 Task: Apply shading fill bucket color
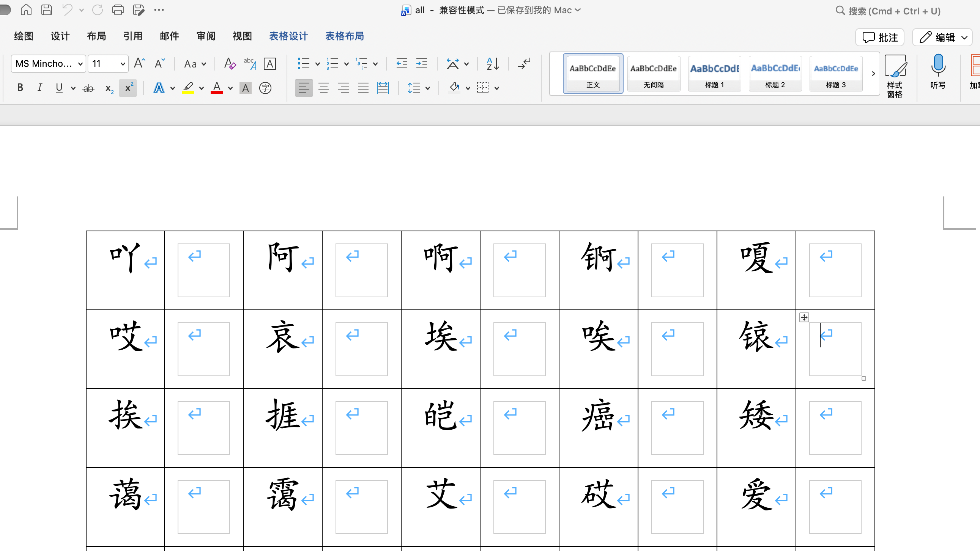[454, 88]
